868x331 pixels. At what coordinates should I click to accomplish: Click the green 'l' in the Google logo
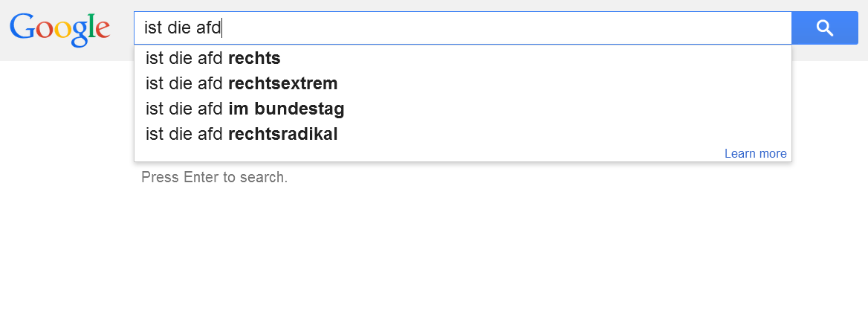(90, 26)
